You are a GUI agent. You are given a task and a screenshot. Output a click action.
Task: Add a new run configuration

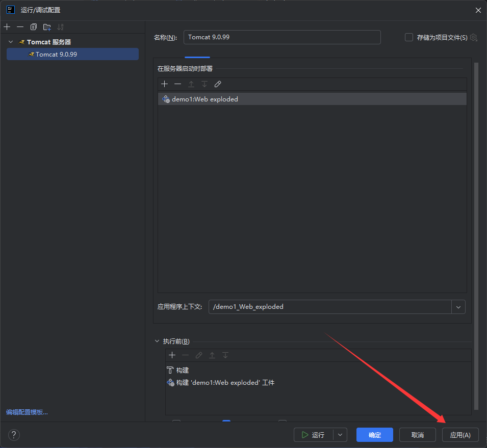7,27
